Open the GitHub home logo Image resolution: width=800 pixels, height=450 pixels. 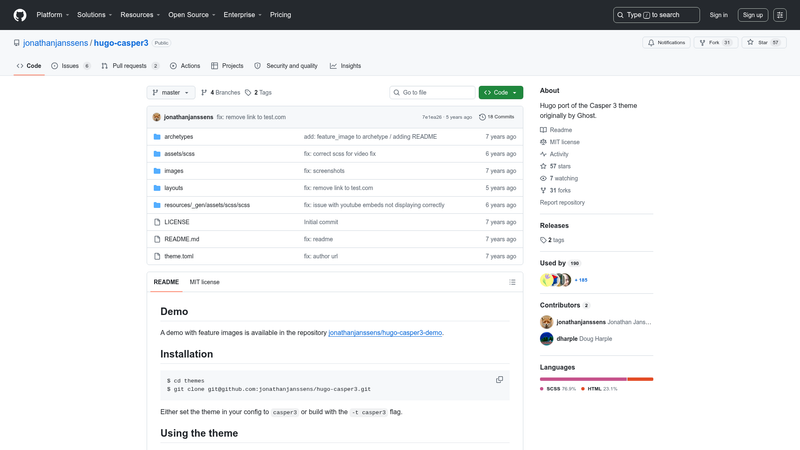[x=20, y=15]
